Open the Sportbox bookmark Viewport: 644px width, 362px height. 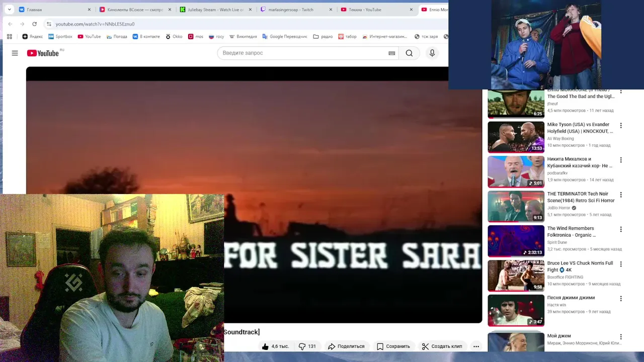coord(60,36)
